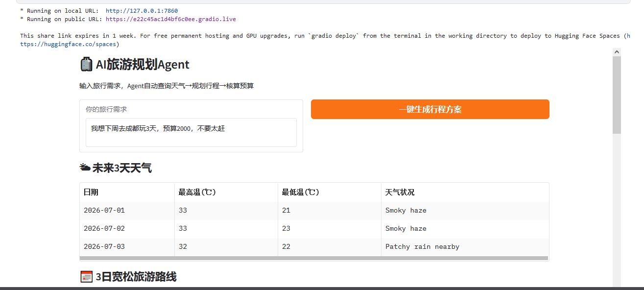Select the high temperature 32 cell for 2026-07-03
Image resolution: width=644 pixels, height=290 pixels.
(226, 247)
